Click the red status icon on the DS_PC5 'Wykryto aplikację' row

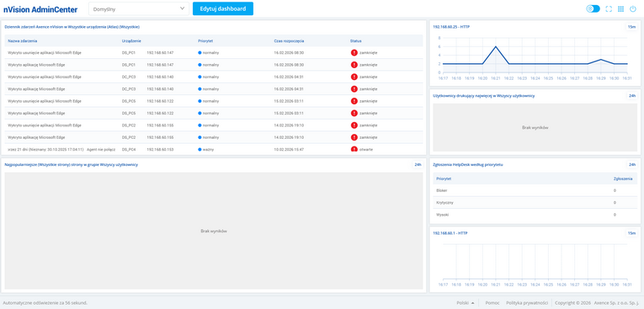tap(354, 113)
